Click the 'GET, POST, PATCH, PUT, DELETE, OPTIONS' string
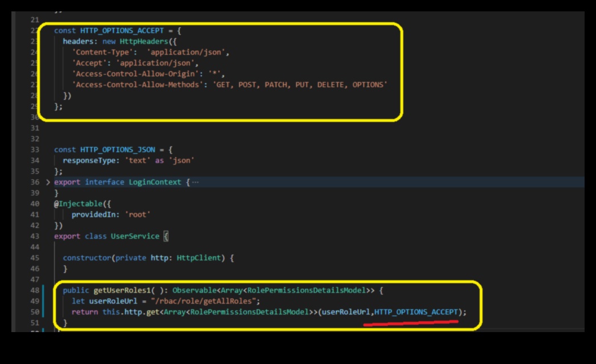The image size is (596, 364). point(300,85)
